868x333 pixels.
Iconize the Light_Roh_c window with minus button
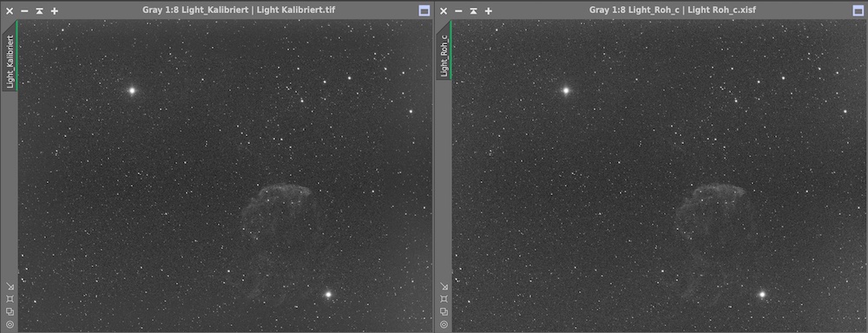[458, 10]
